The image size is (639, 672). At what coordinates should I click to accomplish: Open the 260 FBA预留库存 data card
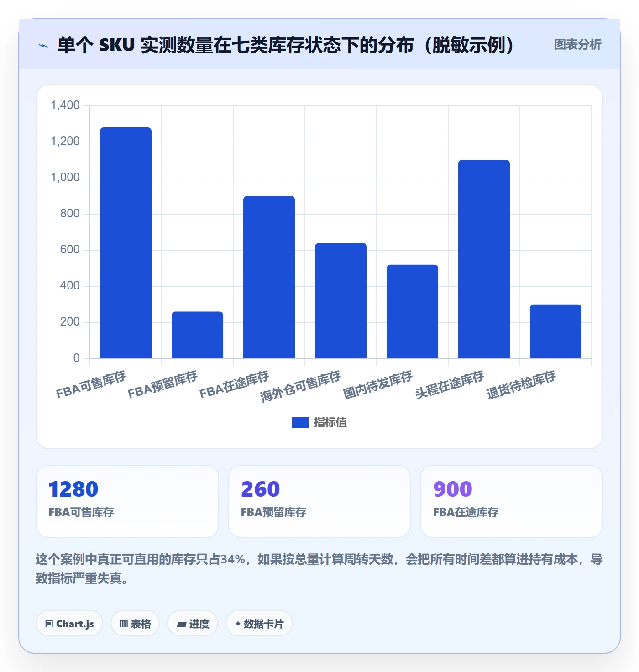coord(319,501)
